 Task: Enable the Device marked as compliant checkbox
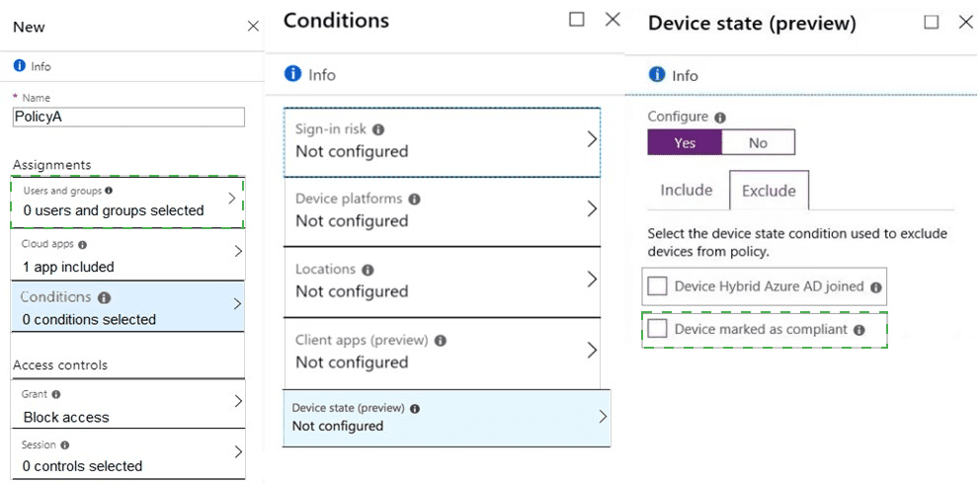[x=658, y=329]
